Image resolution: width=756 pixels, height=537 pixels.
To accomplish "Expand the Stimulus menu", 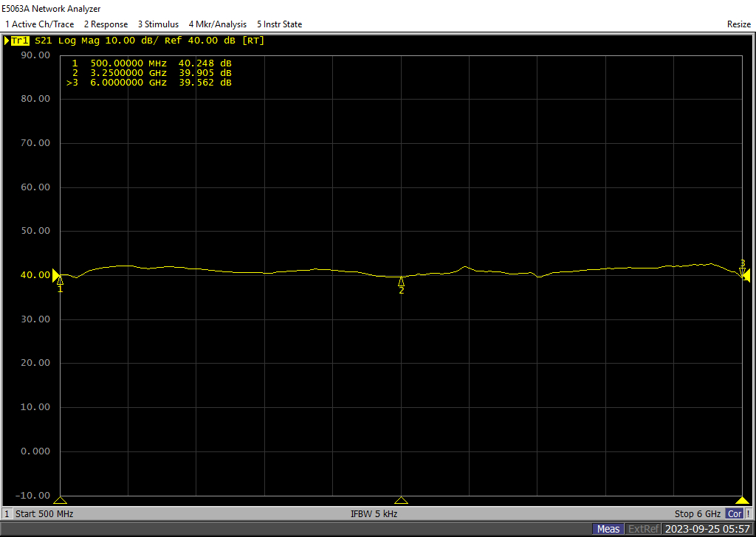I will click(x=158, y=24).
